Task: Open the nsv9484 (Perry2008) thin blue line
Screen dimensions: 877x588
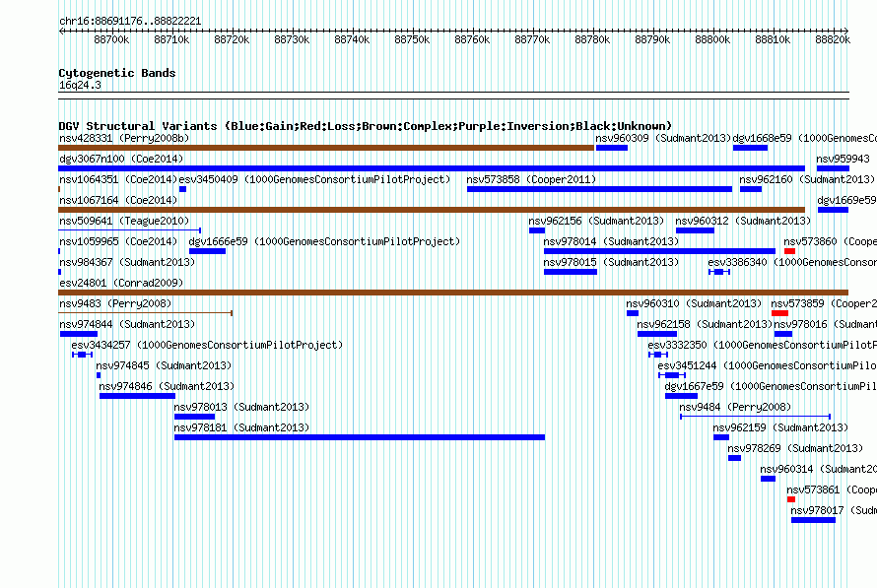Action: pos(755,417)
